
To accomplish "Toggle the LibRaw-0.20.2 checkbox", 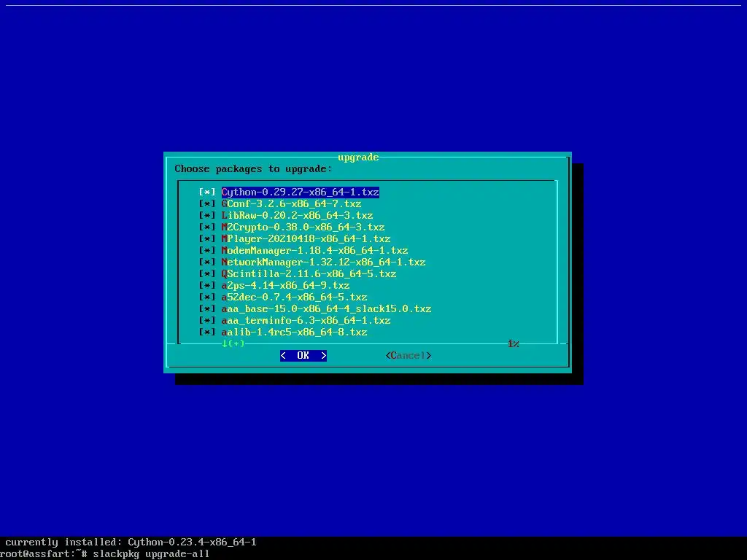I will pos(207,215).
